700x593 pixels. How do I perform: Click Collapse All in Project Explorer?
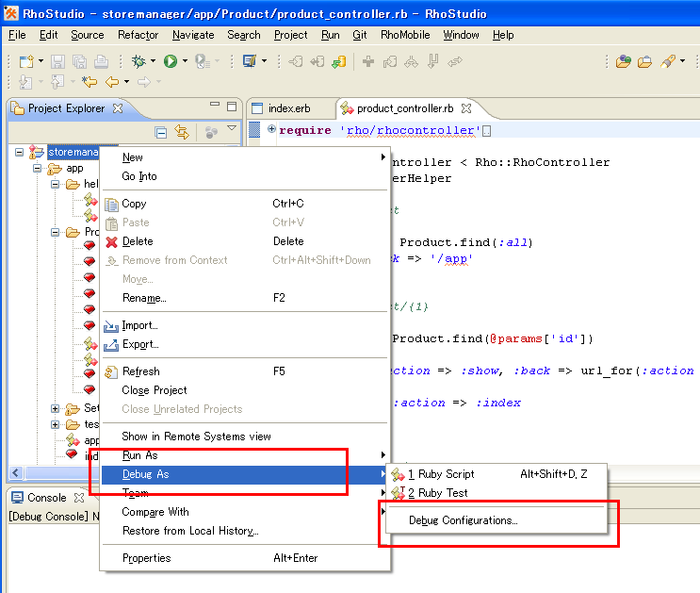click(161, 132)
